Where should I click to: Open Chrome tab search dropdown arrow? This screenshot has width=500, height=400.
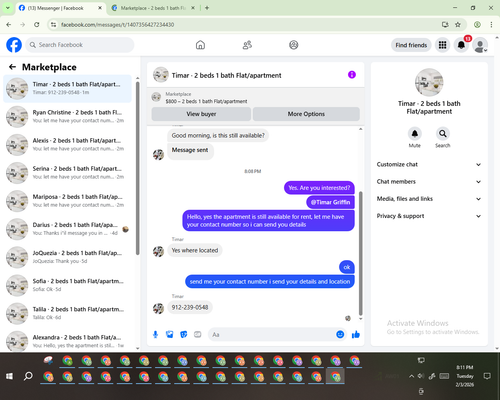pyautogui.click(x=8, y=8)
